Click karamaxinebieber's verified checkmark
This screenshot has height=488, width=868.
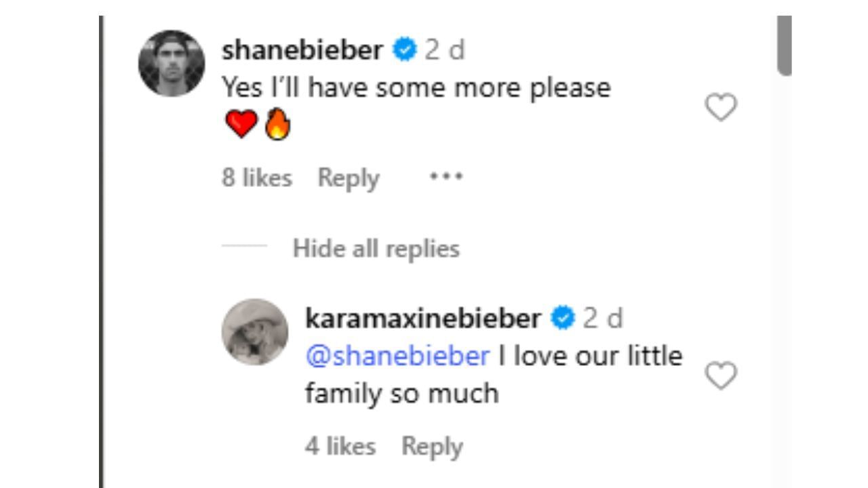pyautogui.click(x=564, y=317)
